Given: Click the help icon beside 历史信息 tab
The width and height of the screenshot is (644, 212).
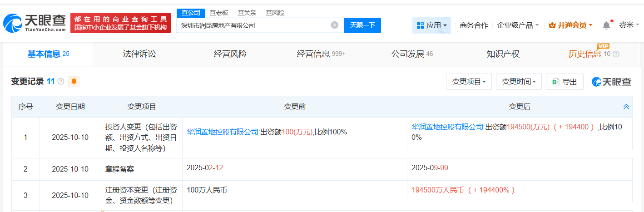Looking at the screenshot, I should (x=616, y=54).
